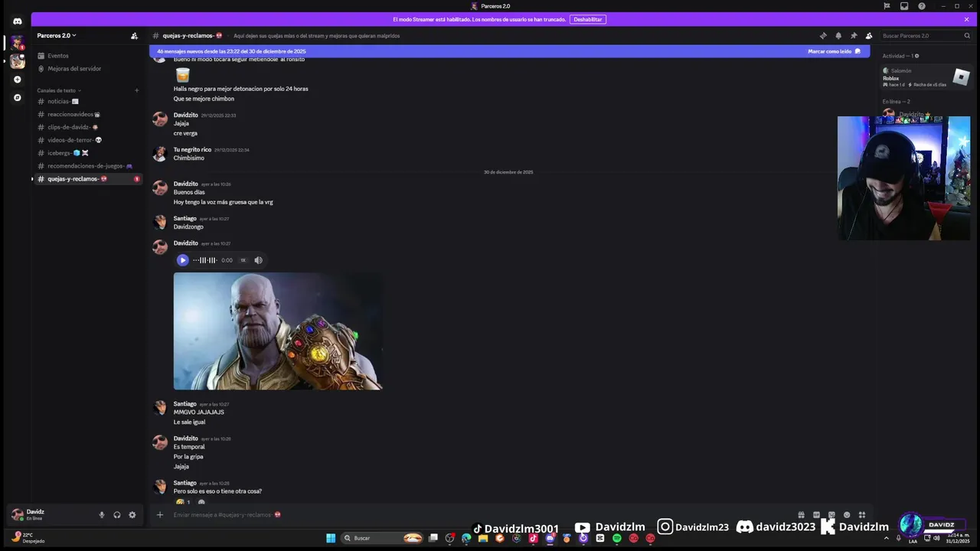Open notification settings bell icon
Screen dimensions: 980x551
[838, 36]
